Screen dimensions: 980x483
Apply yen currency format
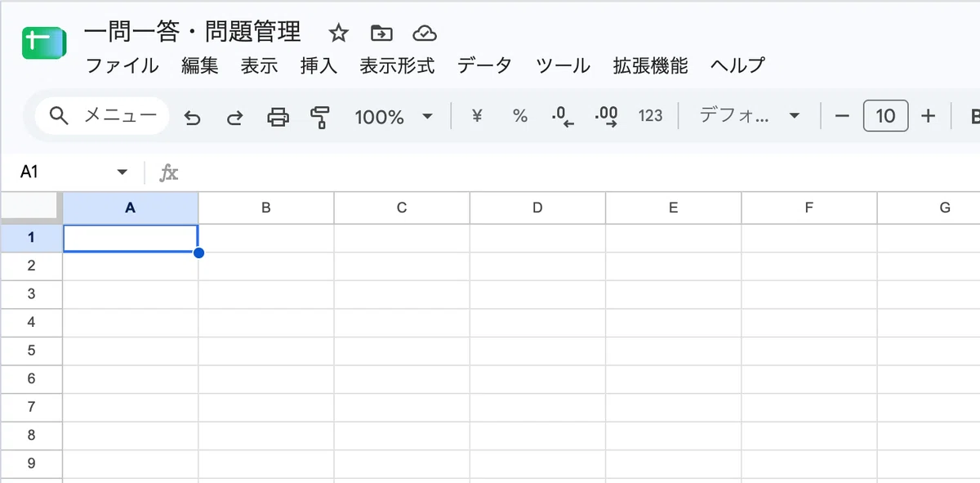point(477,116)
